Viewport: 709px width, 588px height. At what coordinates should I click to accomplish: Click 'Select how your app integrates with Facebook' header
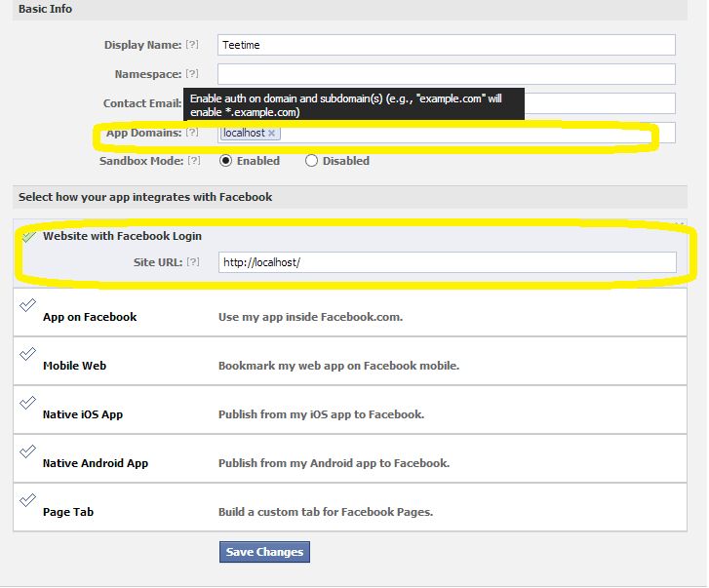tap(350, 197)
